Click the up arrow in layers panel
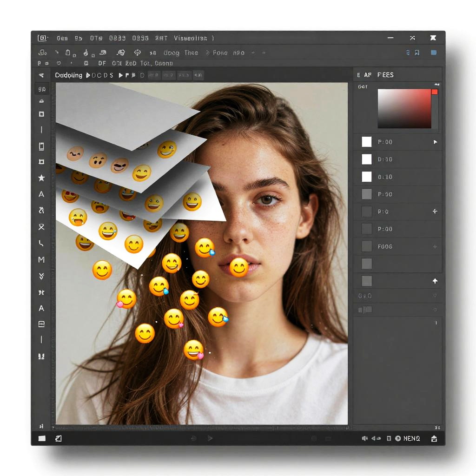This screenshot has width=476, height=476. coord(435,281)
